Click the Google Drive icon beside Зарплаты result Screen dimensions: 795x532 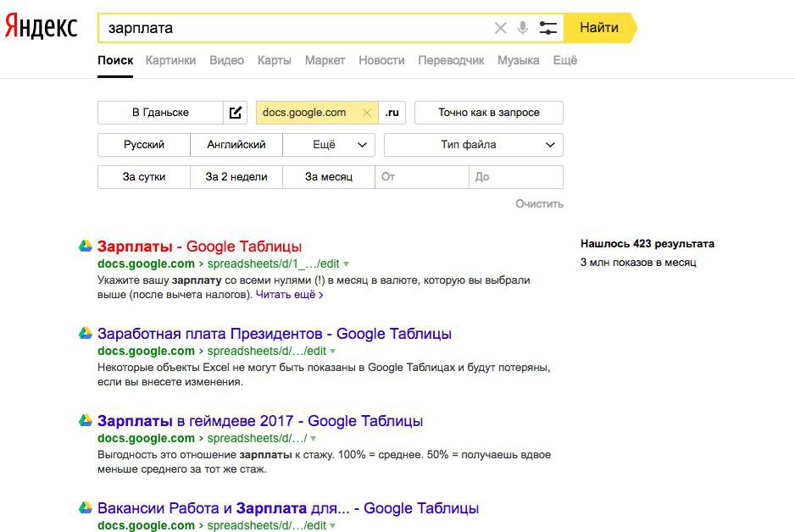85,246
